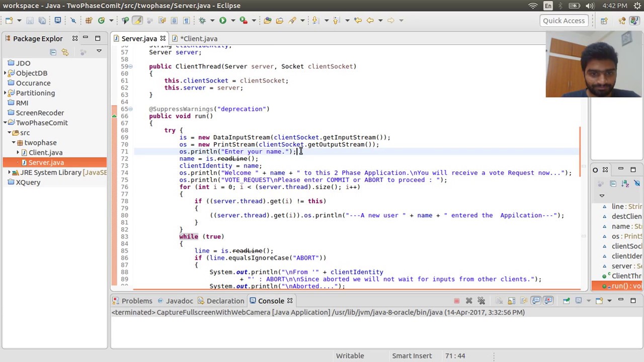Image resolution: width=644 pixels, height=362 pixels.
Task: Click Collapse All in Package Explorer
Action: [53, 52]
